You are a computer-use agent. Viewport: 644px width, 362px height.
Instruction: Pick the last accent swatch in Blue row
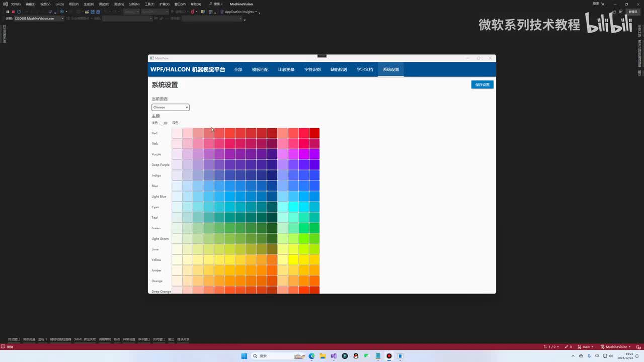(x=314, y=186)
